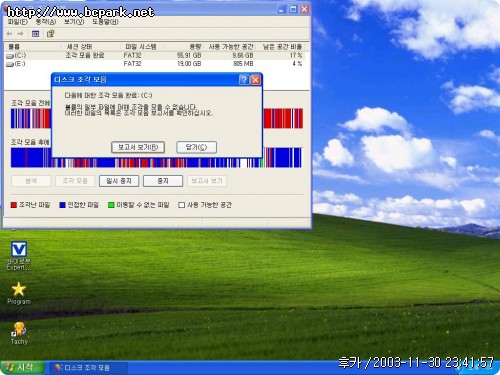
Task: Click the 사용 가능한 공간 column header
Action: coord(230,47)
